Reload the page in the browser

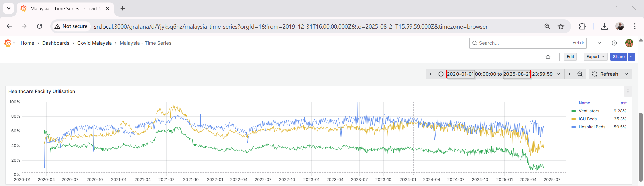point(39,26)
